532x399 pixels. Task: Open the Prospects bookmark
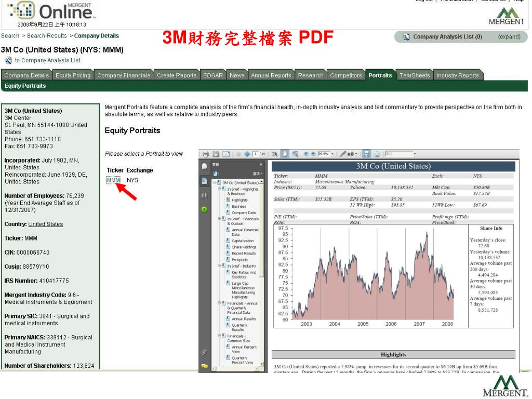[x=240, y=260]
